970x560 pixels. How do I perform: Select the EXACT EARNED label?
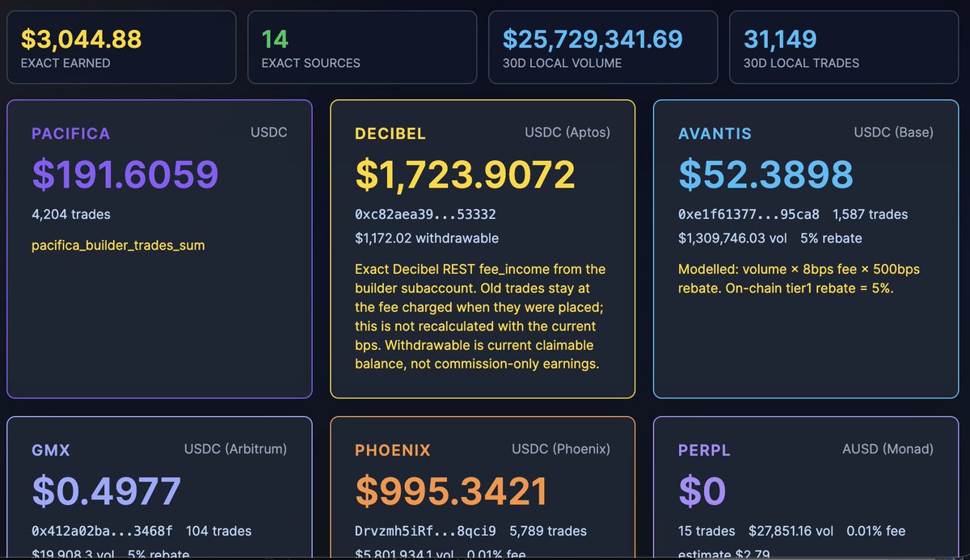[65, 63]
